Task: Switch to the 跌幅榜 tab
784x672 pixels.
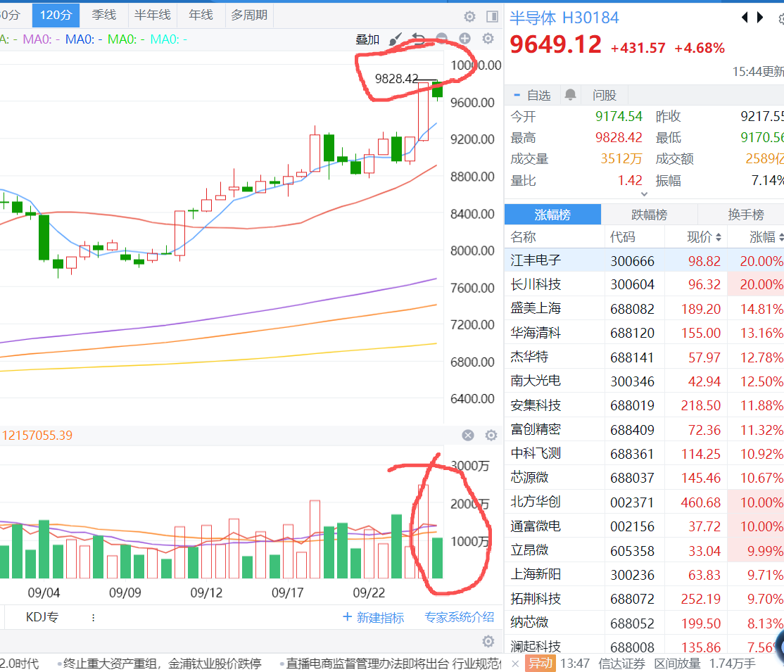Action: (x=649, y=215)
